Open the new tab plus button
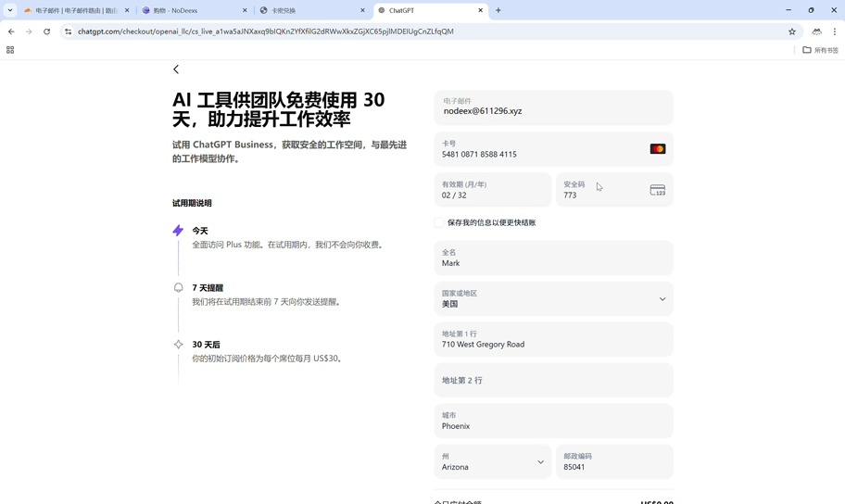Screen dimensions: 845x504 tap(498, 10)
